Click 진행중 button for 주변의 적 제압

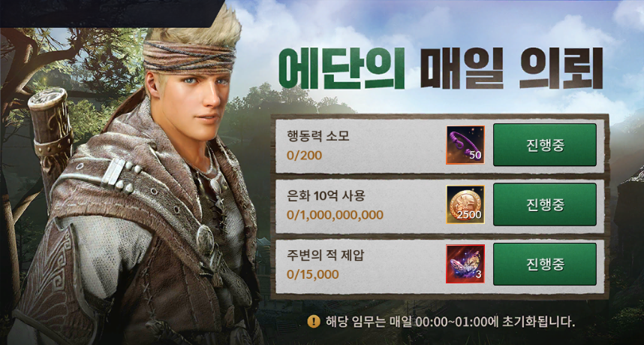(x=545, y=264)
